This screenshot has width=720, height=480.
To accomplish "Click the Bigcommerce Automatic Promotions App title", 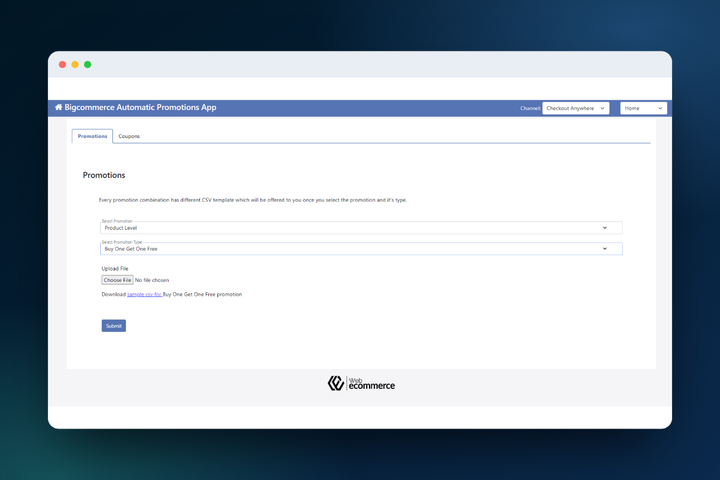I will pos(140,107).
